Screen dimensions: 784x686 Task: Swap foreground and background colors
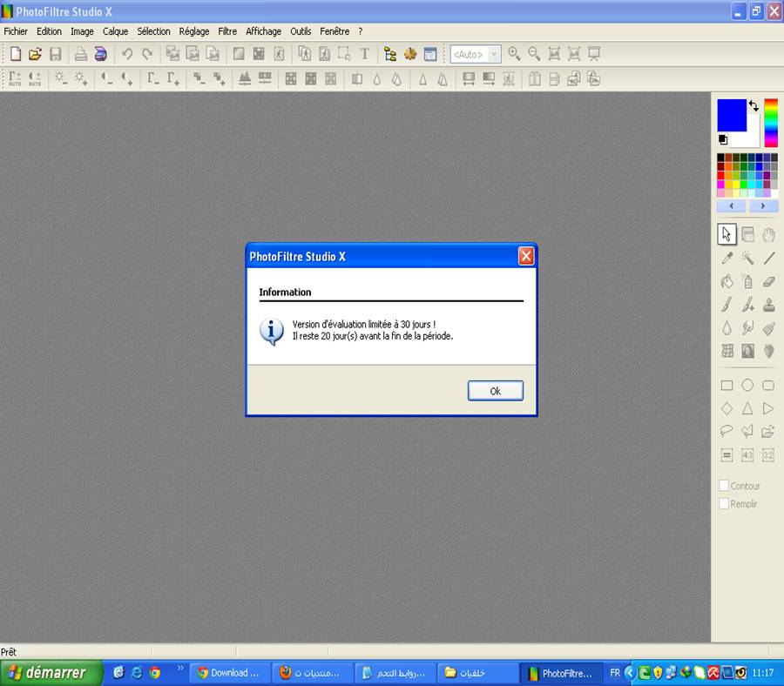754,105
